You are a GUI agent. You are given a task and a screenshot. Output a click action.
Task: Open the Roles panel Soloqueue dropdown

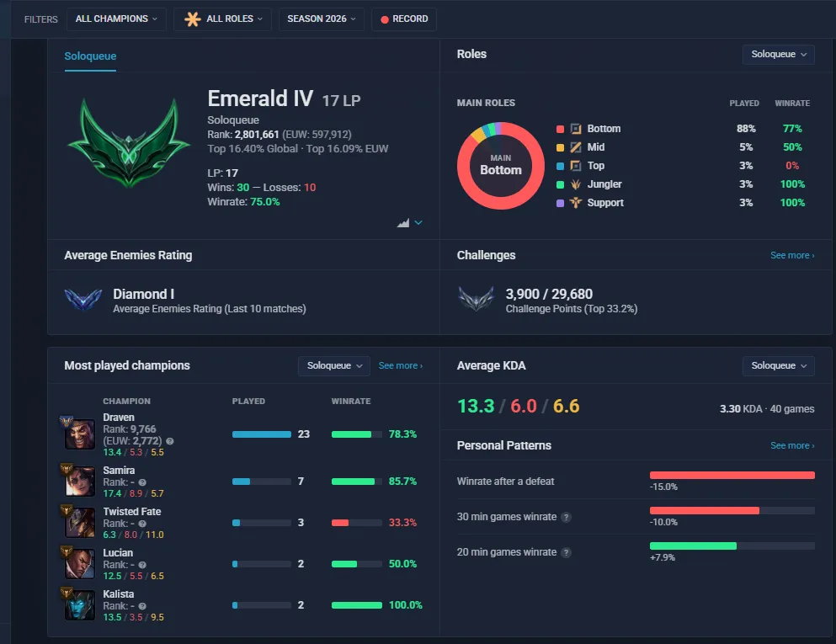pyautogui.click(x=779, y=55)
